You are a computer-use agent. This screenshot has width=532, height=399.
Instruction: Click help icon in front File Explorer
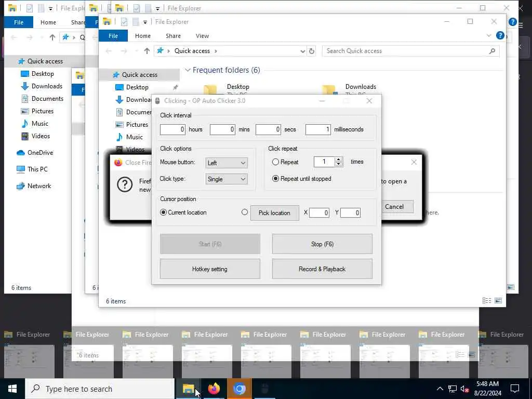click(500, 35)
